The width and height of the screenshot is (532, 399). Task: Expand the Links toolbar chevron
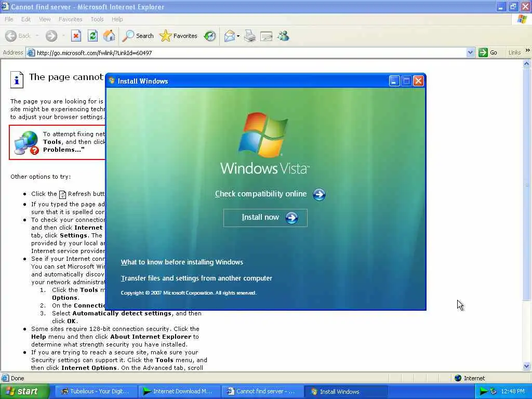click(x=528, y=50)
